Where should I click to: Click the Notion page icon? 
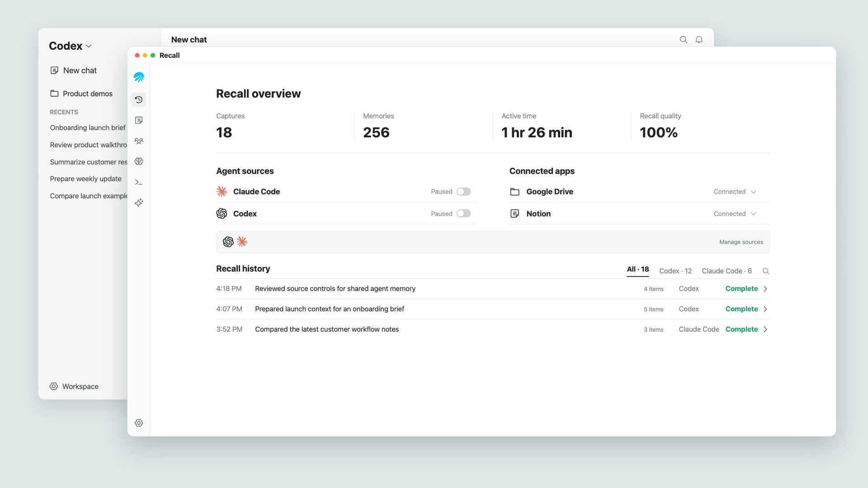[x=514, y=214]
